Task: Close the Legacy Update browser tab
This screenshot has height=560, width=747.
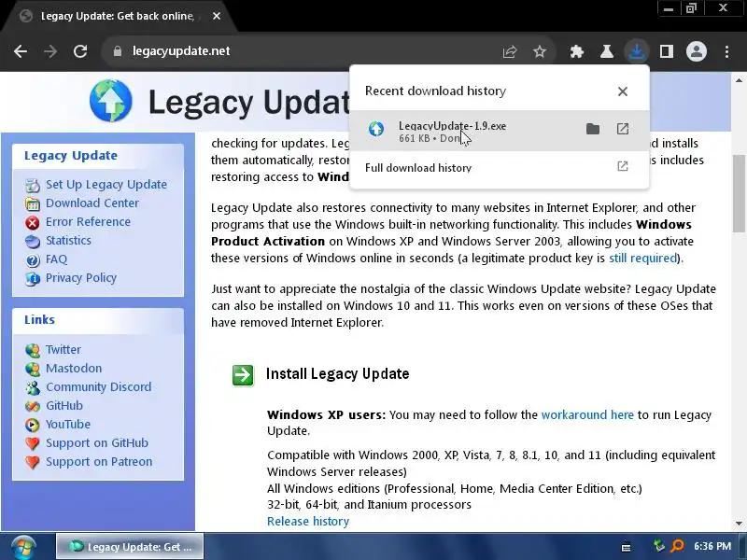Action: [x=217, y=16]
